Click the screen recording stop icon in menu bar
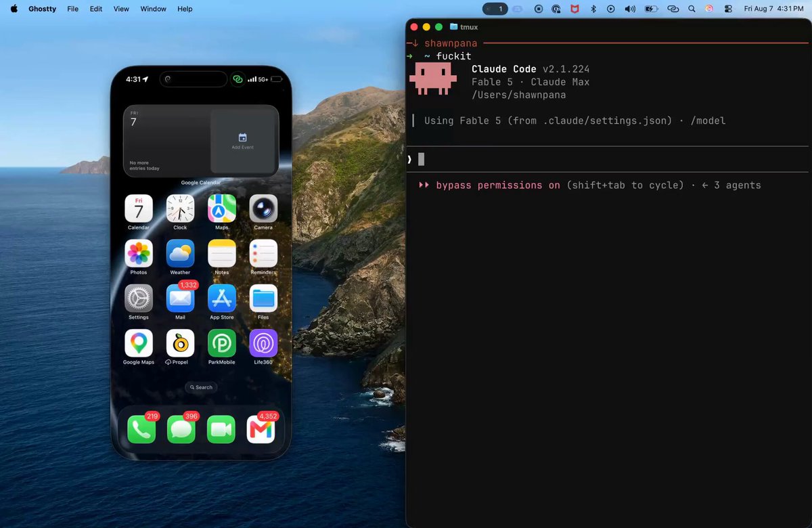Viewport: 812px width, 528px height. pyautogui.click(x=539, y=9)
